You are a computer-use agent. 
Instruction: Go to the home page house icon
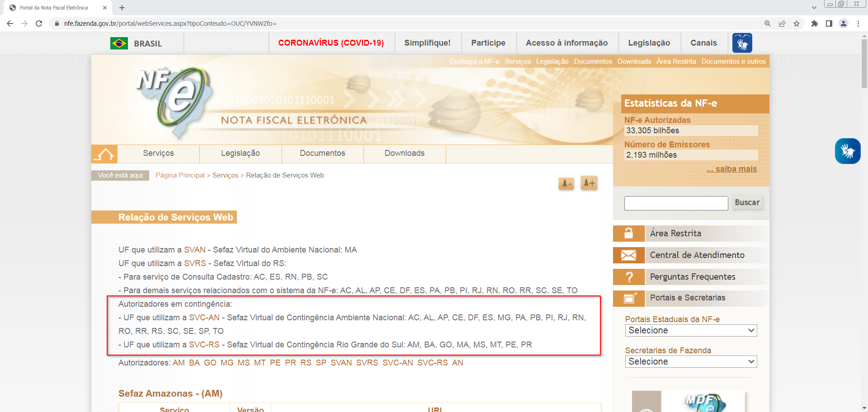point(104,154)
